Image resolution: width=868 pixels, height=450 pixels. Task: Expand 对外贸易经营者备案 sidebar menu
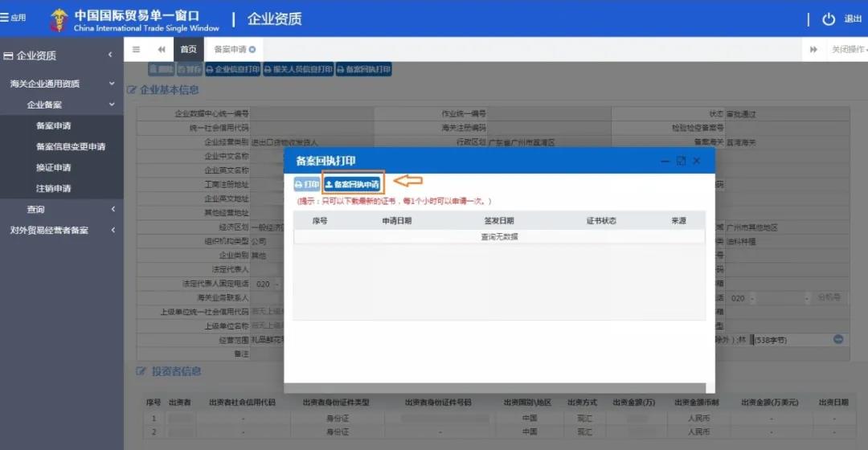coord(112,231)
